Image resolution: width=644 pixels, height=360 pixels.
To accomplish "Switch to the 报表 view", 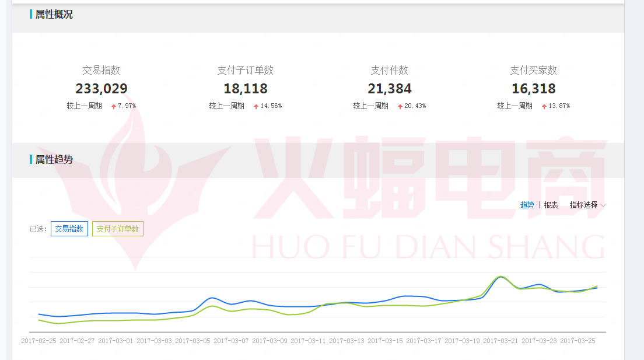I will point(551,205).
